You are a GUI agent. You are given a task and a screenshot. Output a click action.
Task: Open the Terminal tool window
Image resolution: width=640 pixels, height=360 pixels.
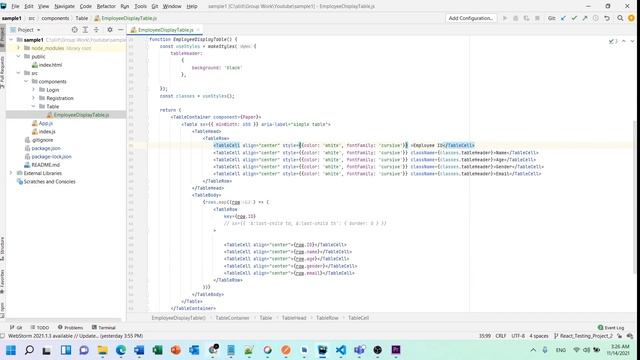coord(104,327)
